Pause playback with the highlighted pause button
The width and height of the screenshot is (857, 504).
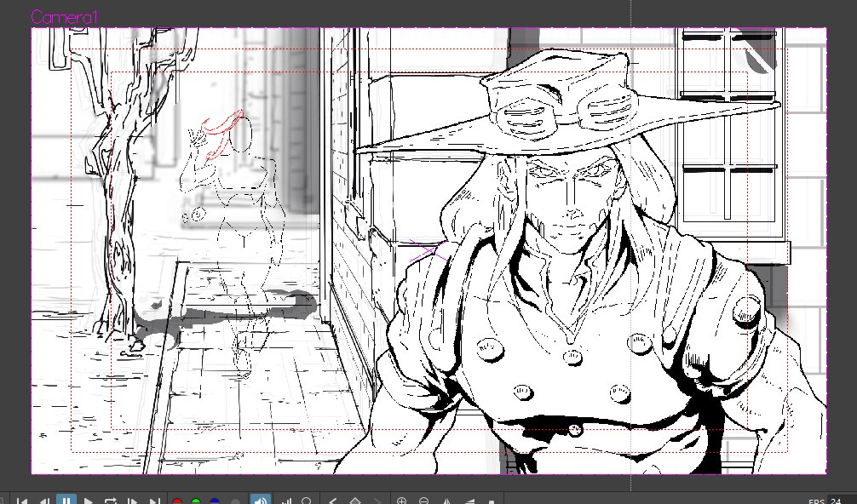click(x=66, y=500)
